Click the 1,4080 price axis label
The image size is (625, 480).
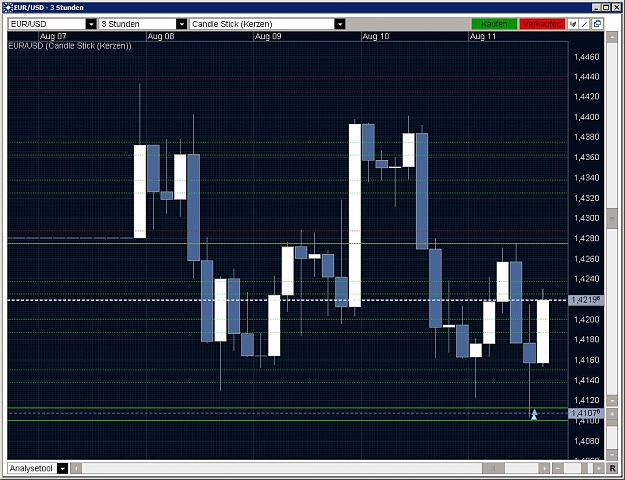coord(586,441)
